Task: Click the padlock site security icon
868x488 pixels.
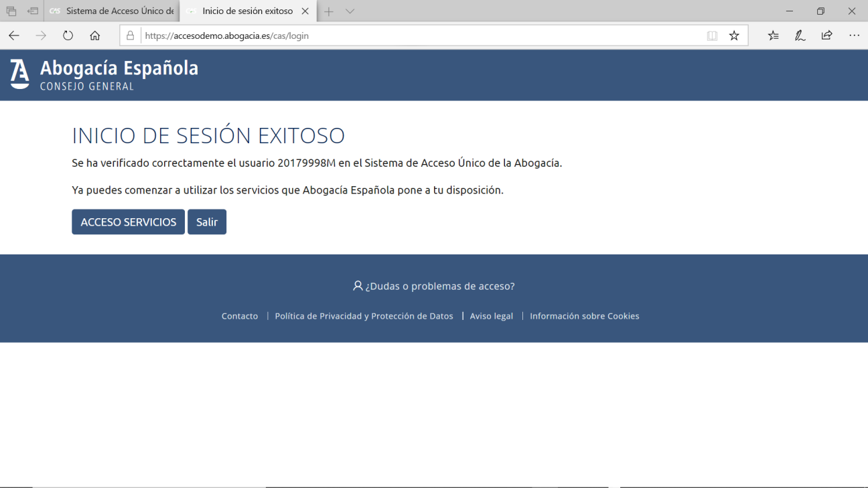Action: (x=131, y=35)
